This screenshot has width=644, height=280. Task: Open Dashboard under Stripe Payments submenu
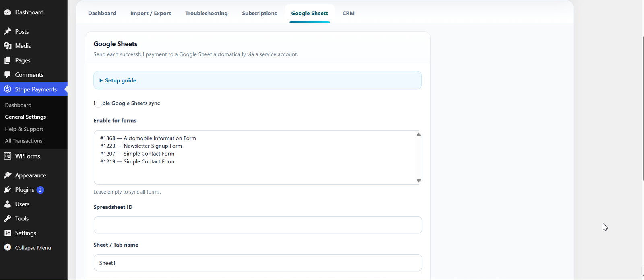[18, 105]
